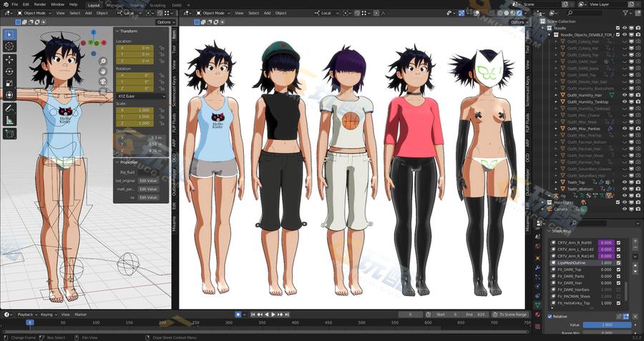
Task: Hide Teeth_Top with its eye icon
Action: 624,182
